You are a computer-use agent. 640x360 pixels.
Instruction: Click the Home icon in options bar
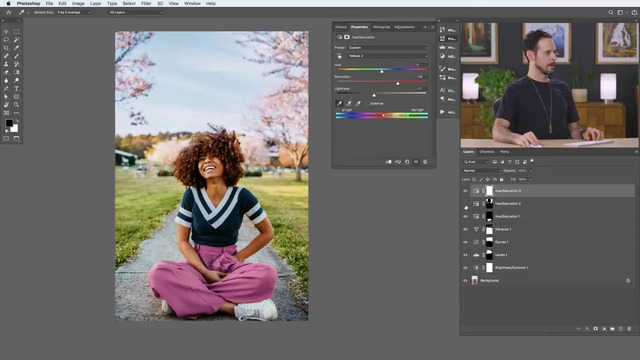[9, 13]
